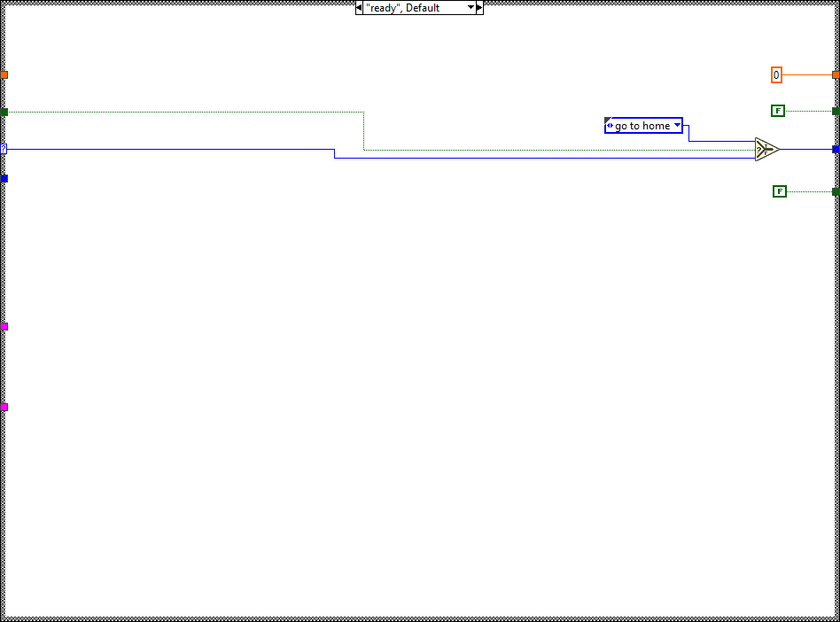Select the orange output tunnel on the right border
The image size is (840, 622).
836,75
